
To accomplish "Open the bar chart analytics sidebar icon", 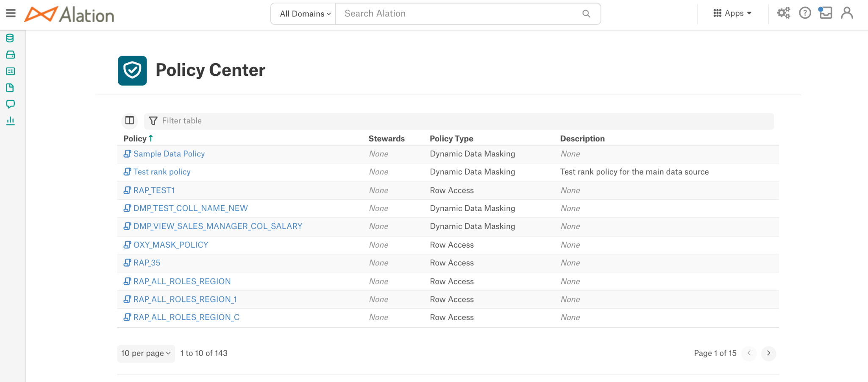I will coord(10,121).
